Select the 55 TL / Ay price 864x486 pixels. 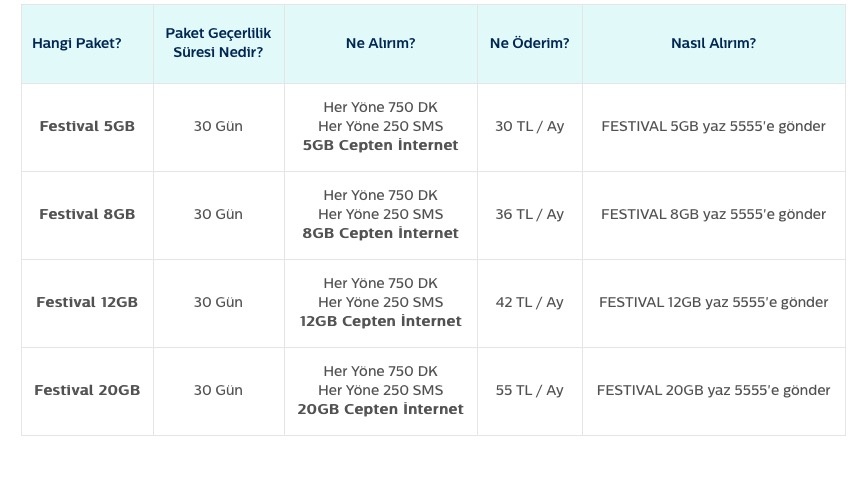(x=529, y=390)
